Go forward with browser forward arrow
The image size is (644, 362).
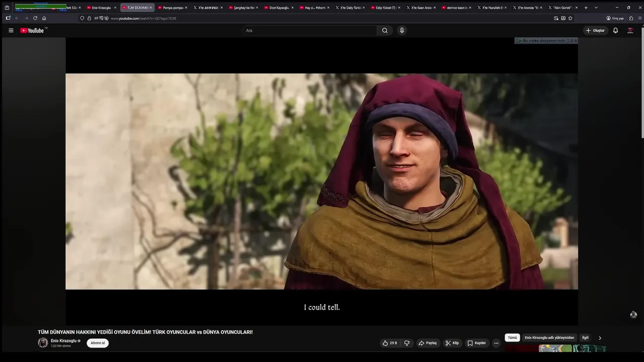tap(26, 18)
